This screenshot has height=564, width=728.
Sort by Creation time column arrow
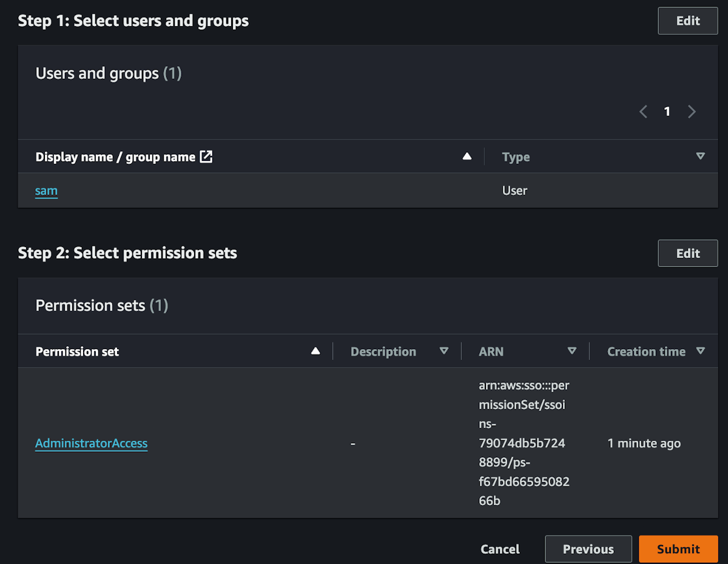[701, 351]
